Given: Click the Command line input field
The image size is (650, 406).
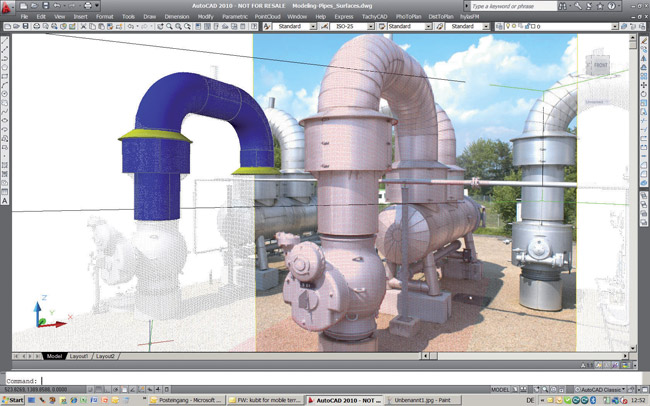Looking at the screenshot, I should point(300,380).
